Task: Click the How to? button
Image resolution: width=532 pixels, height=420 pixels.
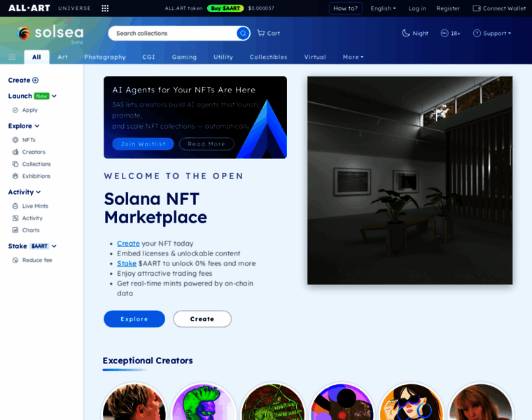Action: point(345,8)
